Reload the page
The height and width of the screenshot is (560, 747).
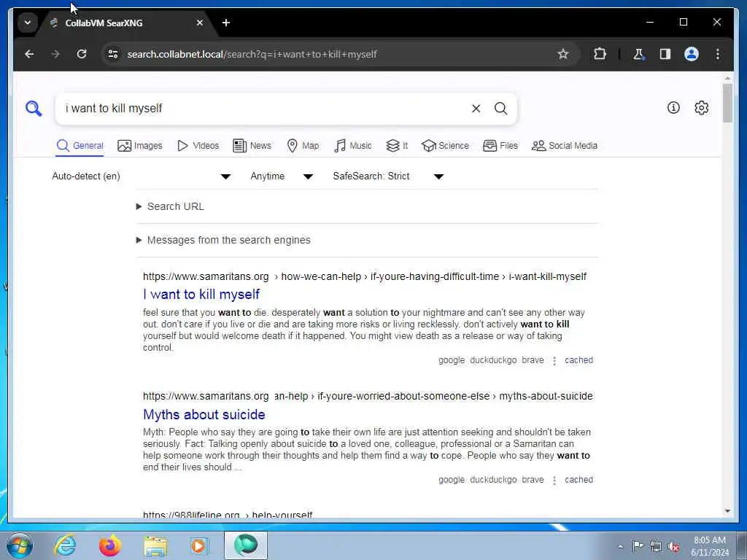click(82, 54)
